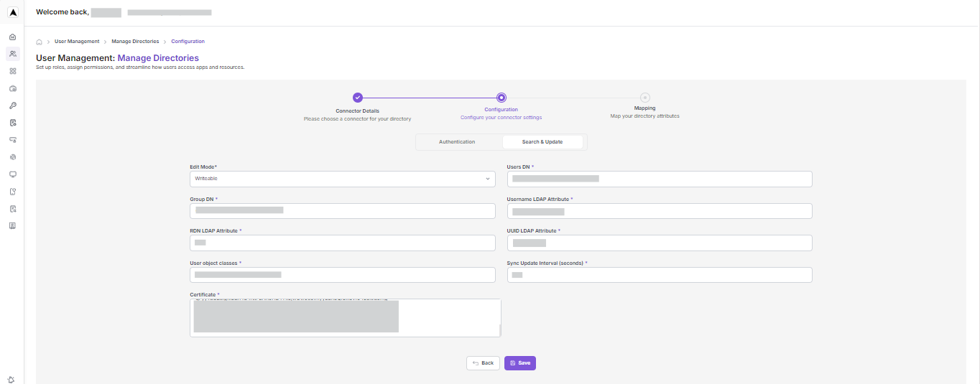Open the apps grid icon in sidebar
The height and width of the screenshot is (384, 980).
coord(12,71)
